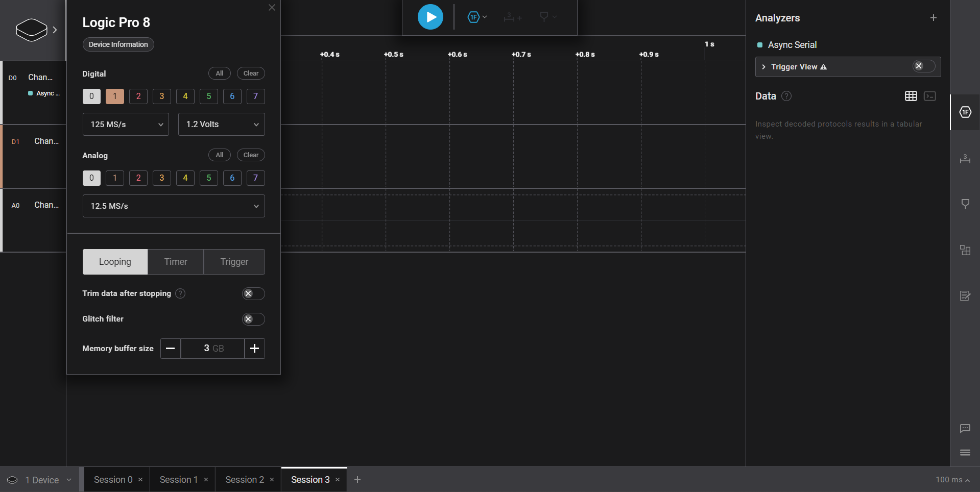The image size is (980, 492).
Task: Click All for Digital channels
Action: tap(220, 73)
